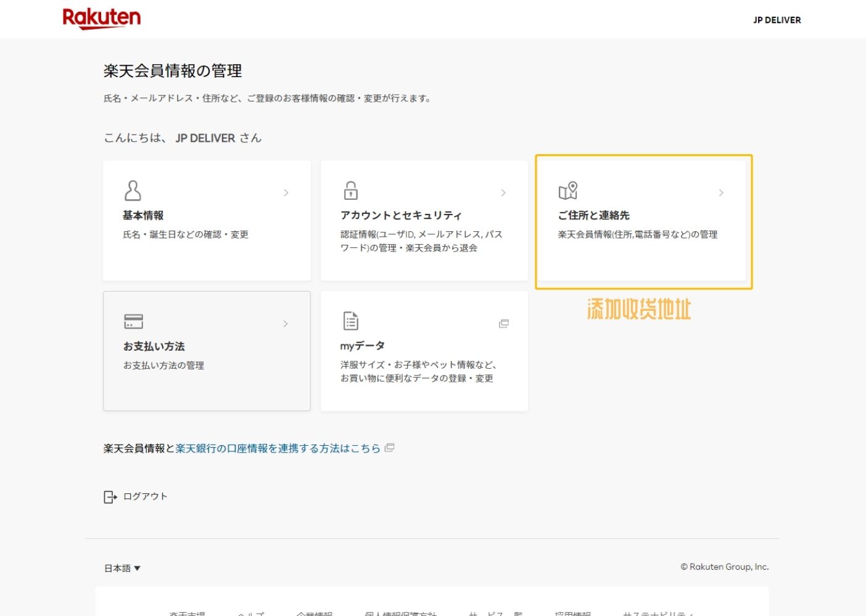
Task: Expand the 基本情報 card chevron
Action: click(286, 192)
